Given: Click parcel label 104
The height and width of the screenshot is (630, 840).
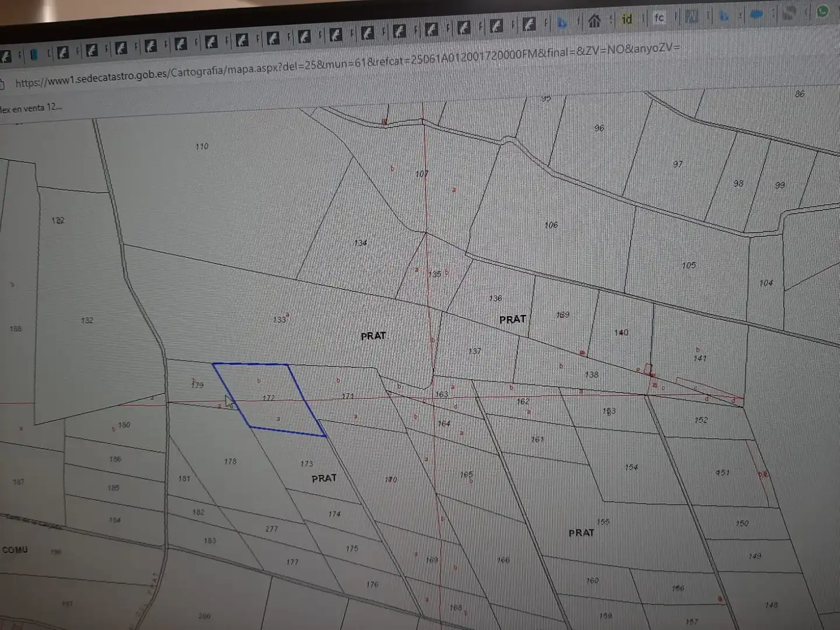Looking at the screenshot, I should [x=766, y=283].
